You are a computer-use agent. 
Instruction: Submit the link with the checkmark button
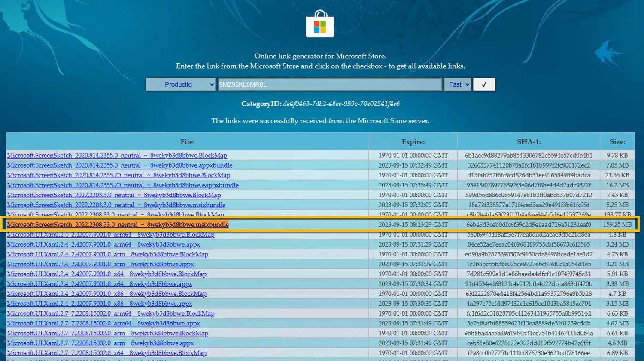[x=484, y=84]
